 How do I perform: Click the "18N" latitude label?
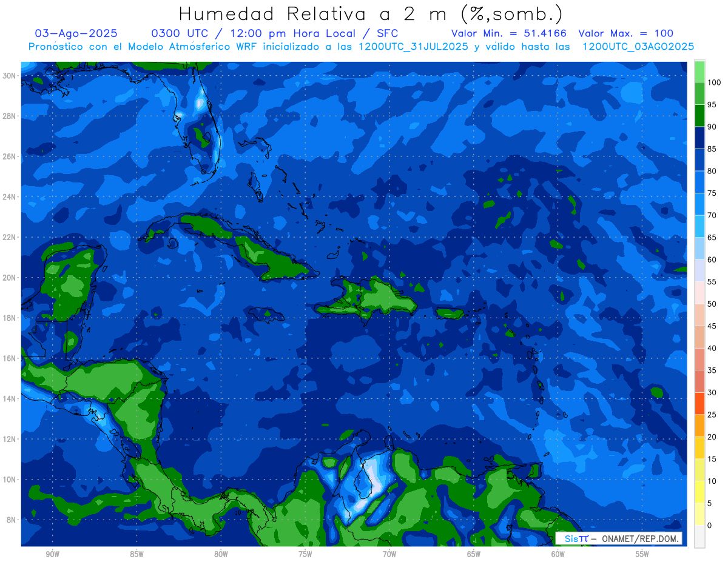pos(10,318)
